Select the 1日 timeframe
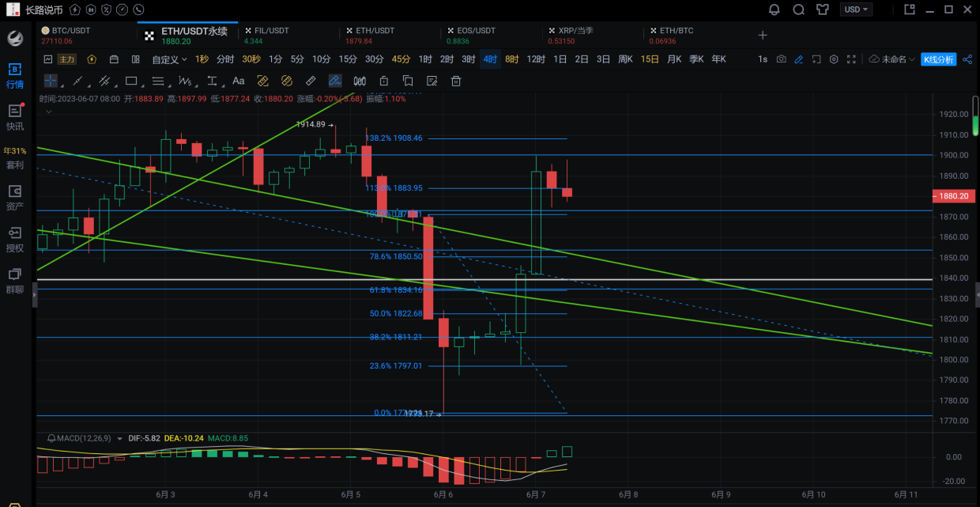980x507 pixels. pyautogui.click(x=560, y=59)
